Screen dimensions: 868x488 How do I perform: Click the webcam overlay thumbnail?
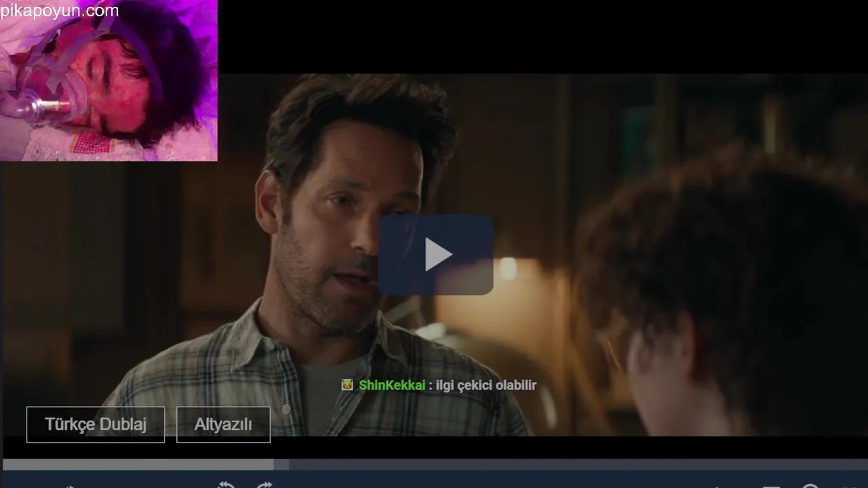(x=108, y=81)
